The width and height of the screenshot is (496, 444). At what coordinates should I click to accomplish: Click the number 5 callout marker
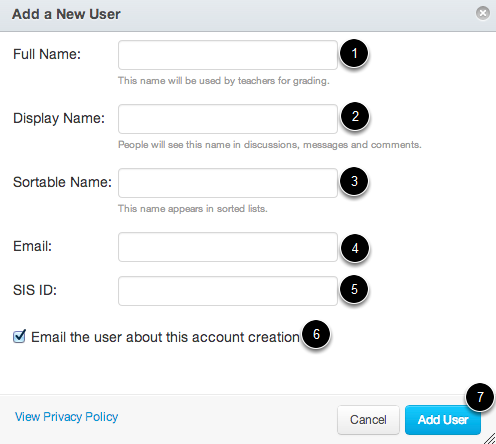354,289
